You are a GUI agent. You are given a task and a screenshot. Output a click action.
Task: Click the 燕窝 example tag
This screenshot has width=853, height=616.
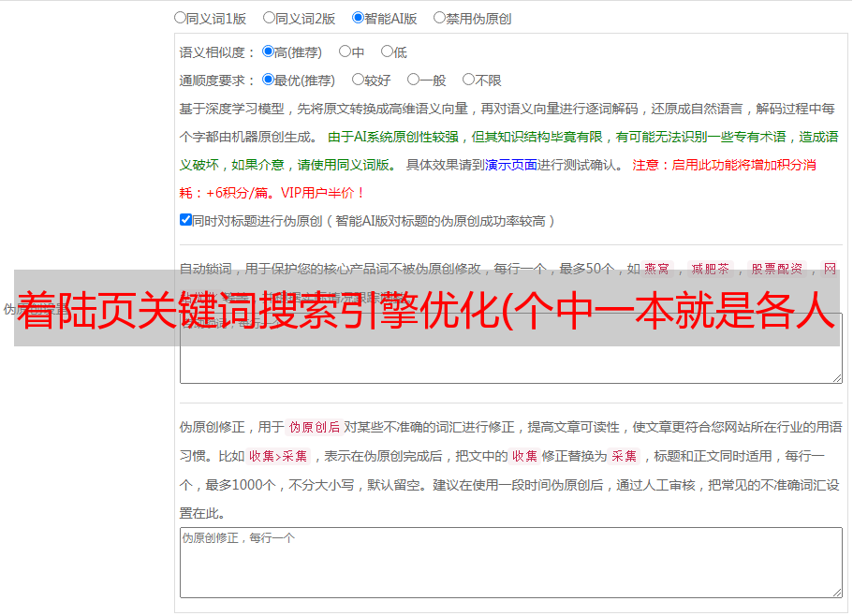[656, 269]
